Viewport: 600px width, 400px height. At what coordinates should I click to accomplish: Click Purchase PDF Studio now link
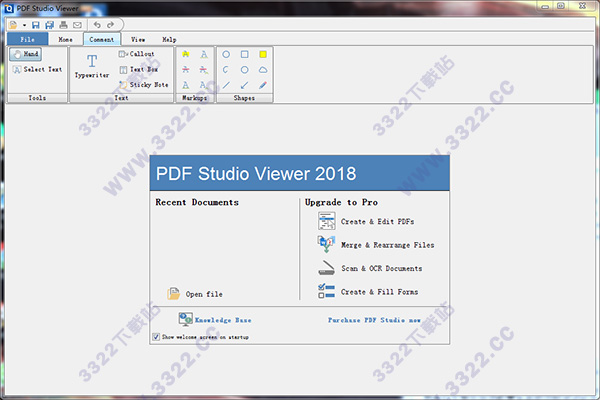point(374,320)
